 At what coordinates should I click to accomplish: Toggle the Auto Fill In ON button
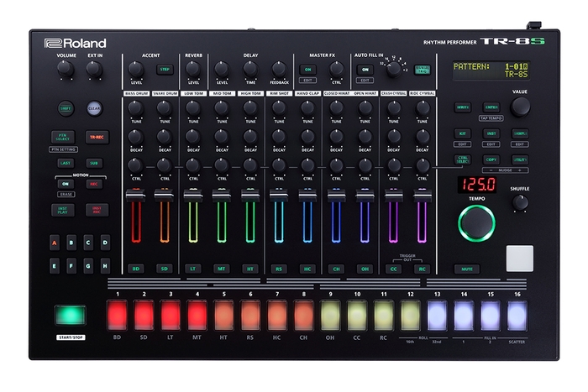pos(364,70)
